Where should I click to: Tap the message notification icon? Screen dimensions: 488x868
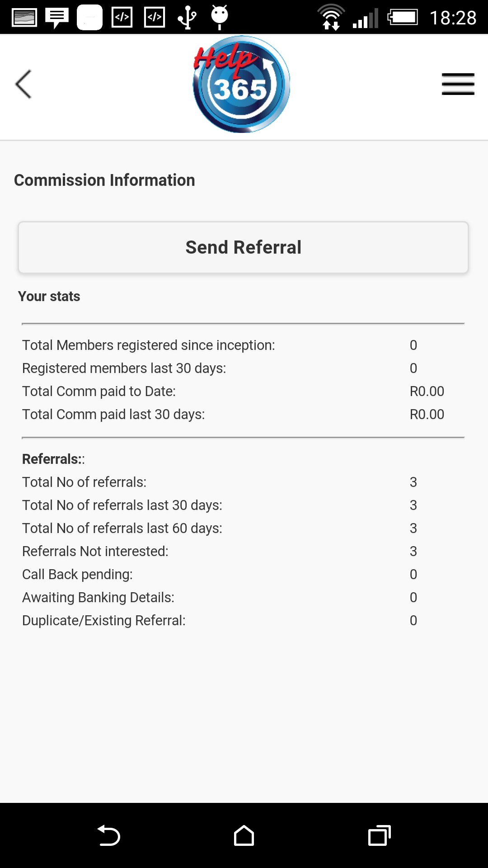(x=57, y=18)
